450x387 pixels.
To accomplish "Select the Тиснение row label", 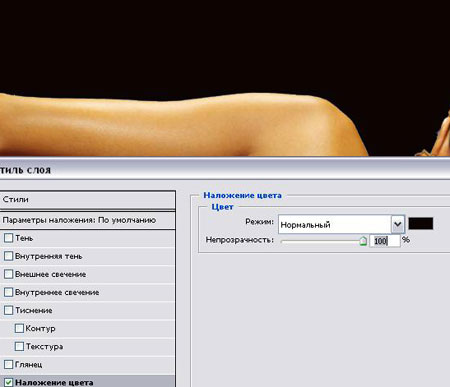I will [x=34, y=310].
